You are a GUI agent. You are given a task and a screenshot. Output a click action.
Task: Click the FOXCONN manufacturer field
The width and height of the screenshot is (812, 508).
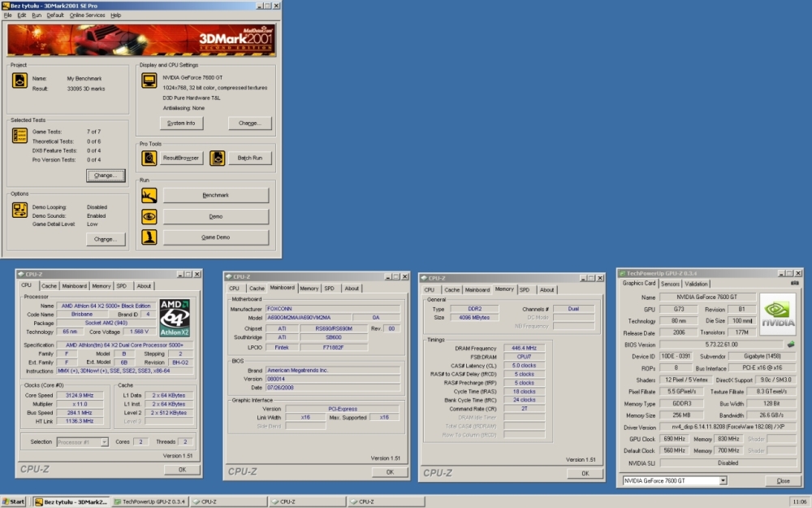pos(333,308)
